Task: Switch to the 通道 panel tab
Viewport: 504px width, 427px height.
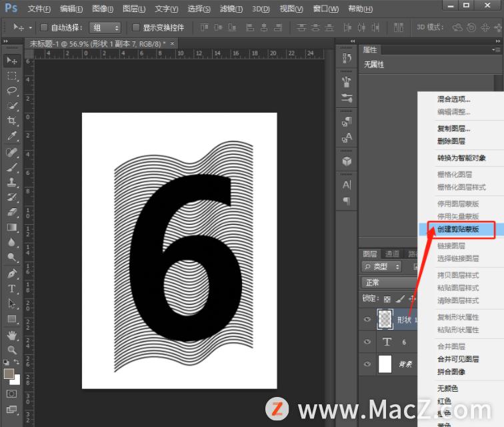Action: 393,254
